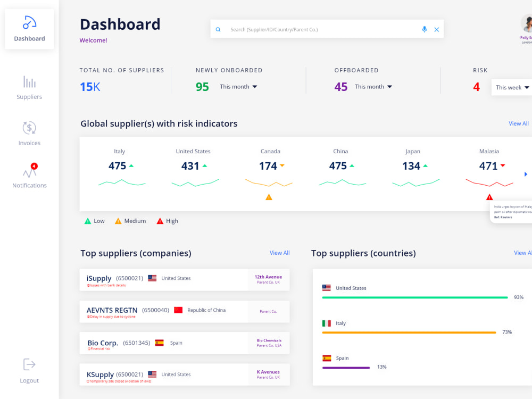Click View All for top supplier countries
Screen dimensions: 532x399
tap(523, 253)
